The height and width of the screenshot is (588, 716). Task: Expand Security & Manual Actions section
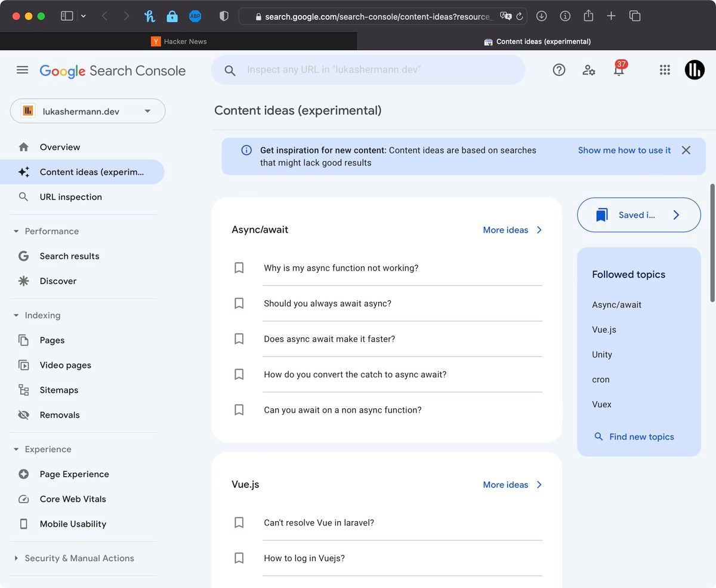[x=16, y=559]
